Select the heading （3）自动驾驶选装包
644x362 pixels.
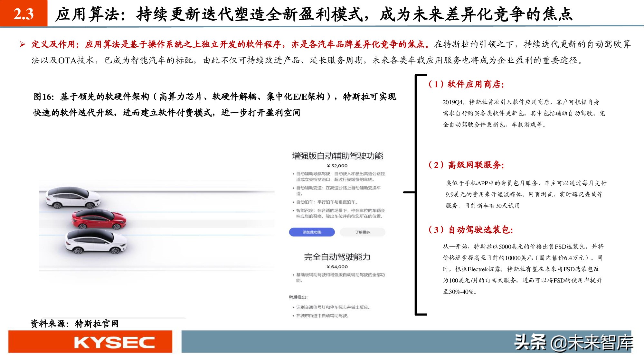click(470, 230)
